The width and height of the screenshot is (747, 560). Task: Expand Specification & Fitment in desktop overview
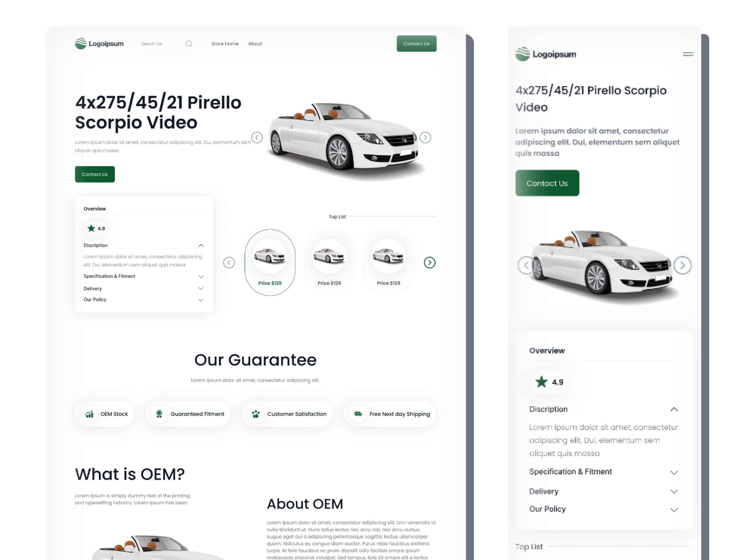(x=201, y=277)
